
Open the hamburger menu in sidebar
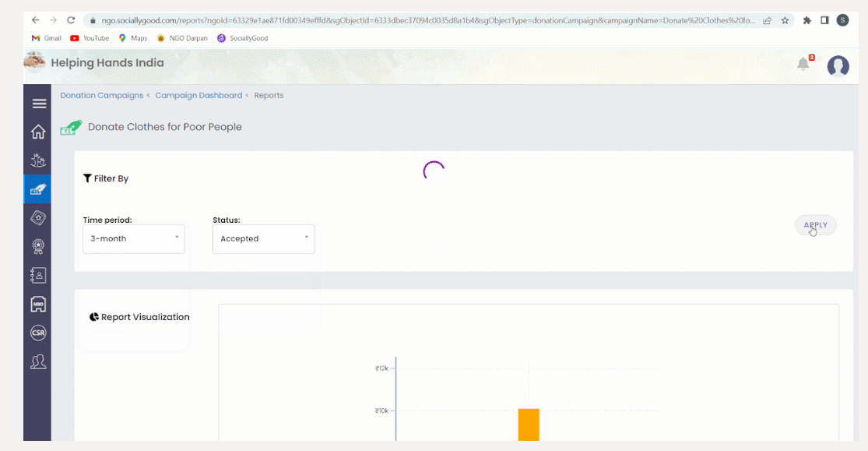point(39,104)
